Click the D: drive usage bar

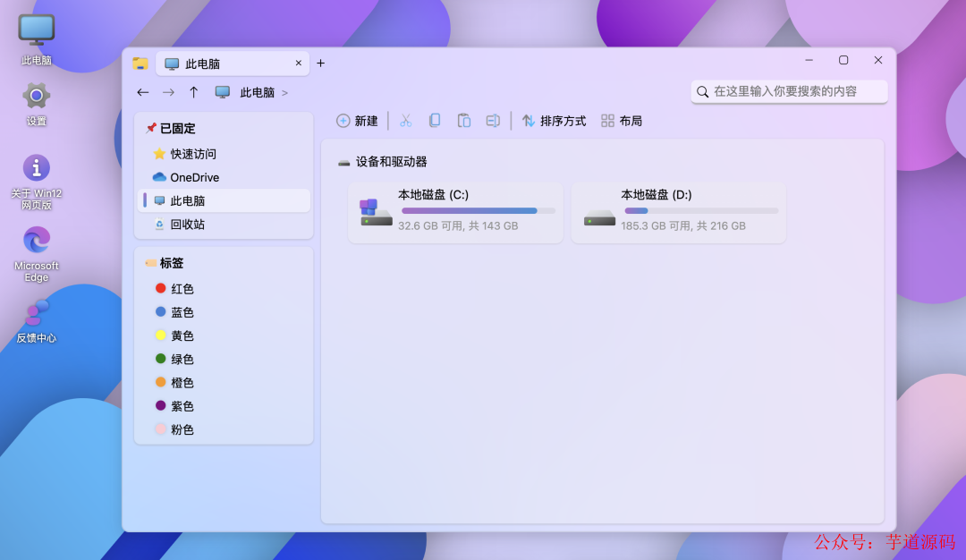coord(701,211)
